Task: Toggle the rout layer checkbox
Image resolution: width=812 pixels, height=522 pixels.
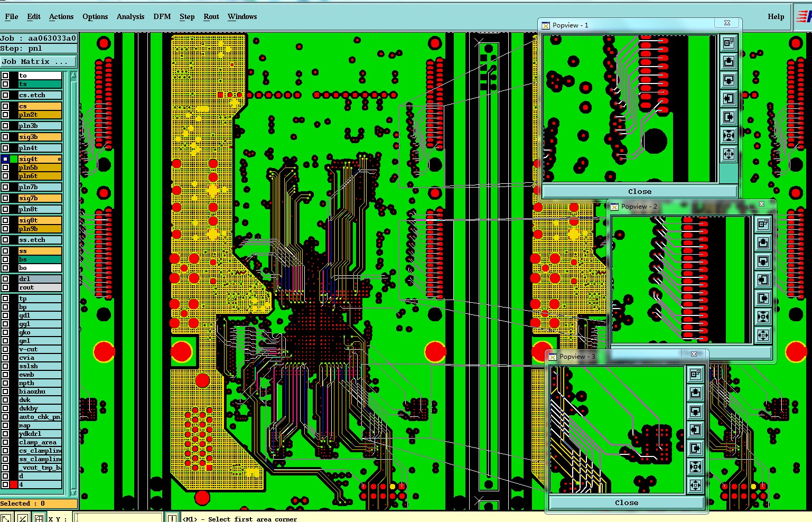Action: [5, 287]
